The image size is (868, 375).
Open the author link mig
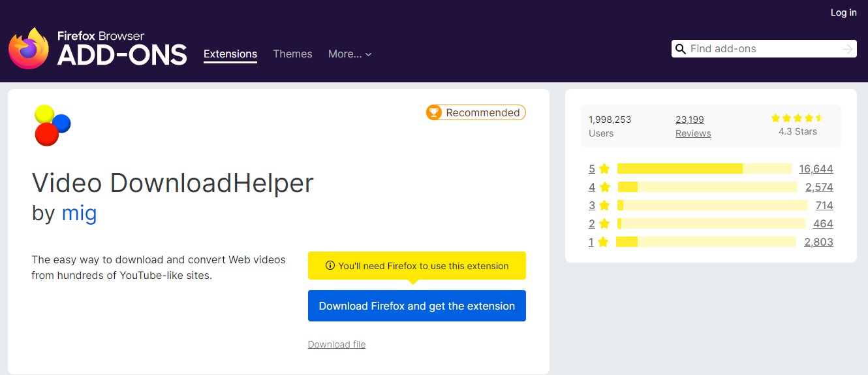point(79,213)
